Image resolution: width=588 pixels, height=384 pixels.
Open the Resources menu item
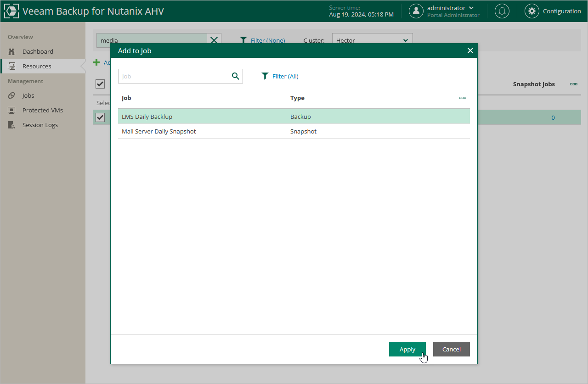pyautogui.click(x=37, y=66)
